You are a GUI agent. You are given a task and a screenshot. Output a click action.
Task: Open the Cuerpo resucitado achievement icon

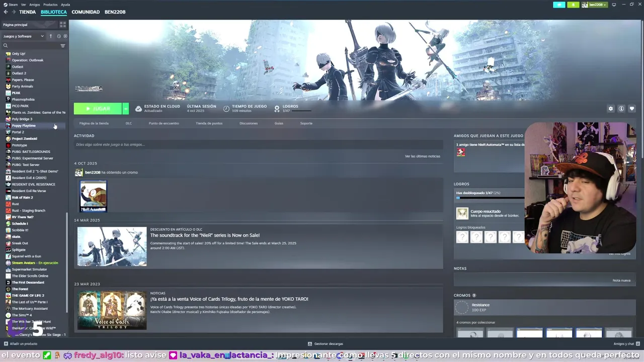tap(462, 214)
